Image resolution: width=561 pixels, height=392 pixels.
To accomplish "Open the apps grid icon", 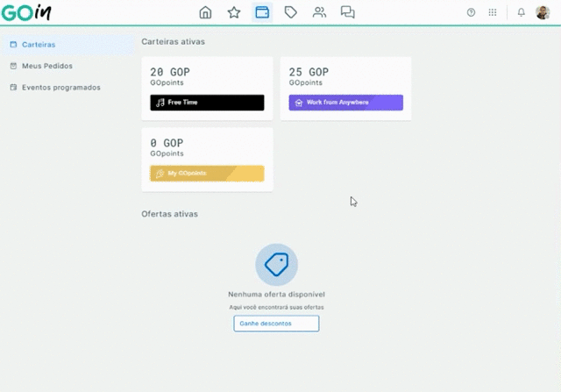I will [x=493, y=12].
